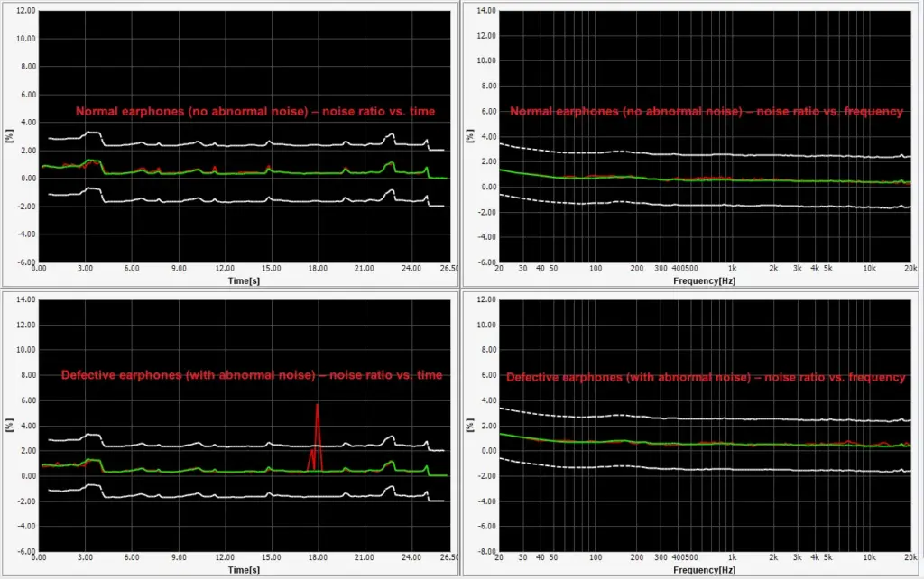Click the 100 frequency tick in top-right chart
The height and width of the screenshot is (579, 924).
click(596, 269)
